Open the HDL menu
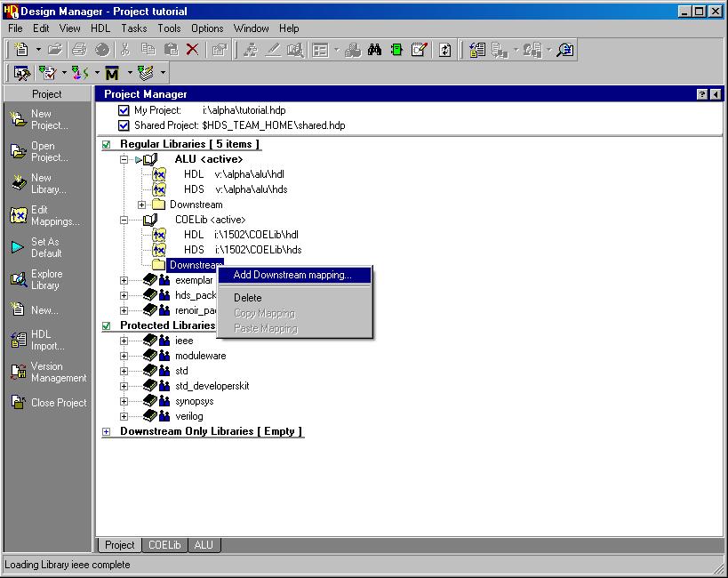This screenshot has width=728, height=578. pos(100,28)
